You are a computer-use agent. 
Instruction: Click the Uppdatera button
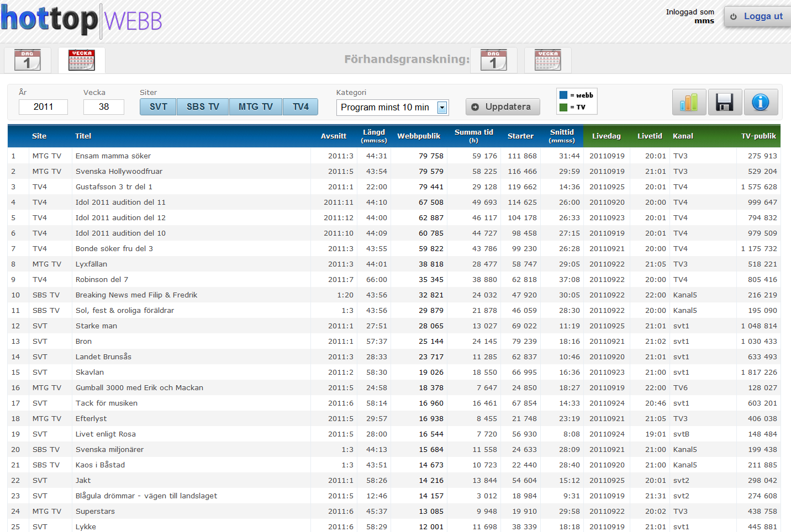click(503, 107)
